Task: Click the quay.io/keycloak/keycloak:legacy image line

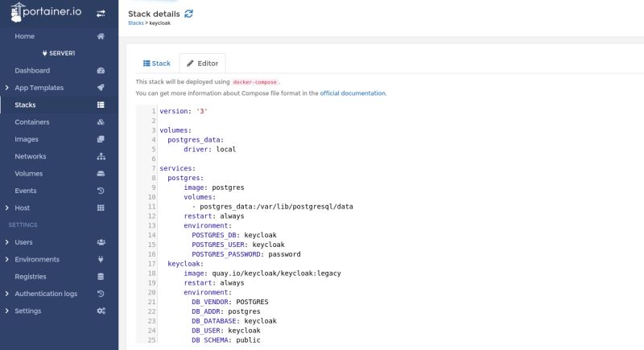Action: click(x=262, y=274)
